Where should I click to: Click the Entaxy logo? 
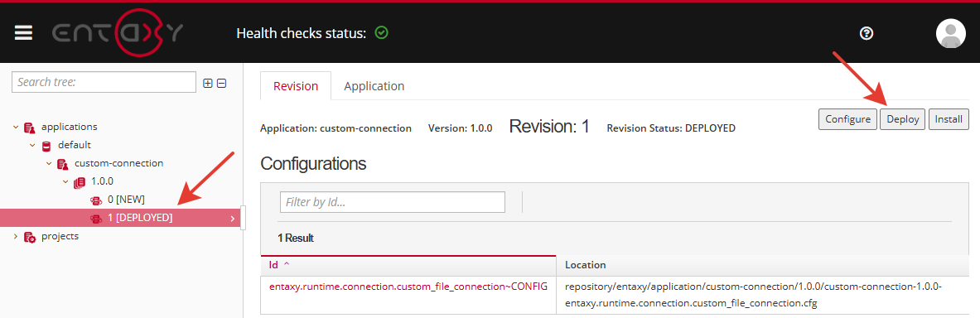(118, 33)
